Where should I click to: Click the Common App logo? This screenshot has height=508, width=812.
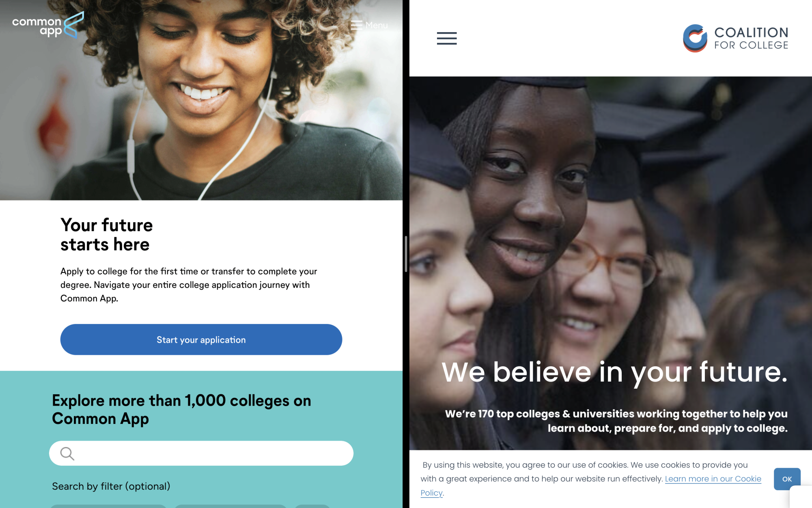48,25
